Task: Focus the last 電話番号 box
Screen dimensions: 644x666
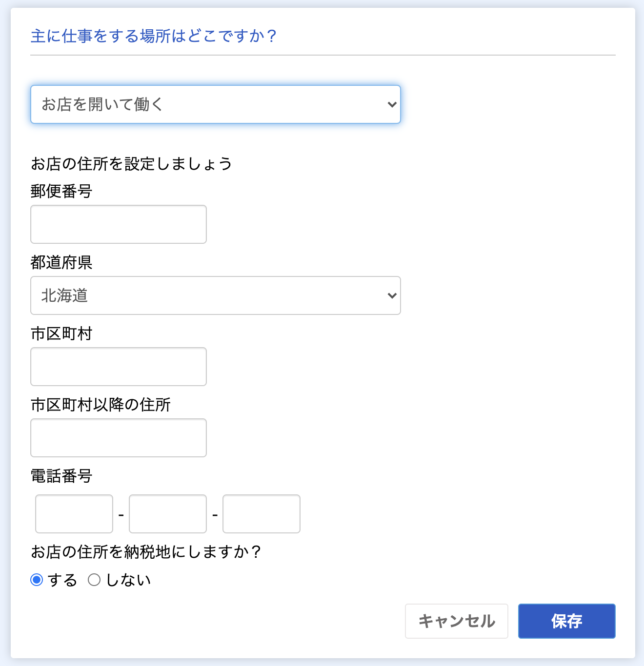Action: 262,514
